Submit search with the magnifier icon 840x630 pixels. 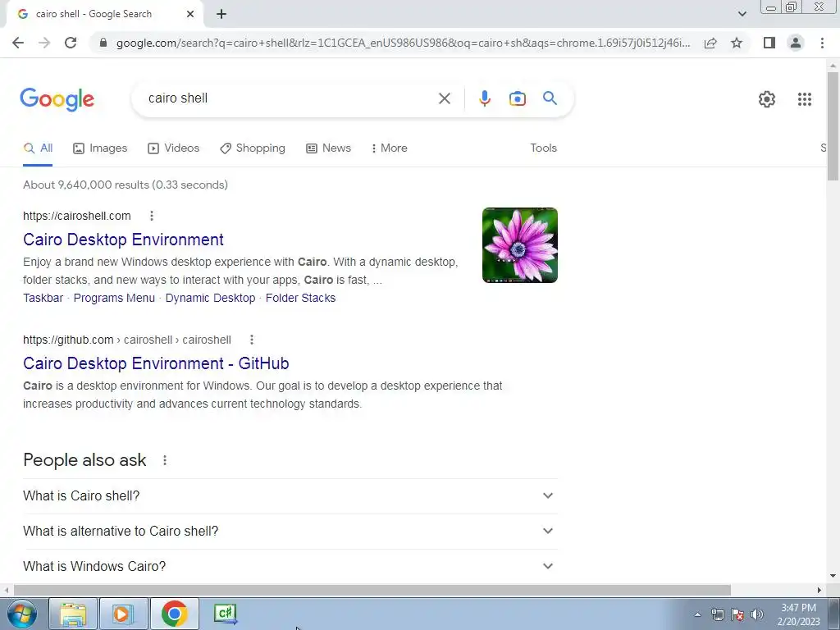(550, 98)
